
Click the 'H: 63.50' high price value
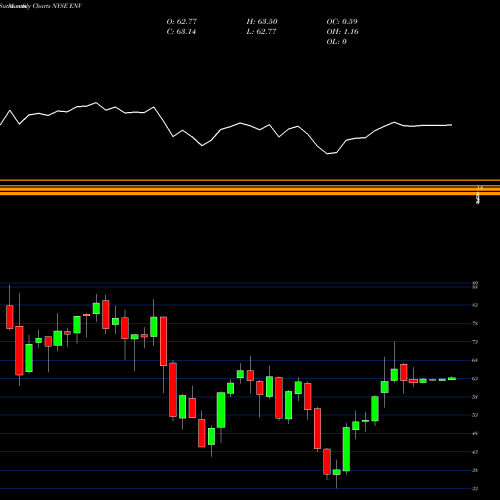click(262, 21)
